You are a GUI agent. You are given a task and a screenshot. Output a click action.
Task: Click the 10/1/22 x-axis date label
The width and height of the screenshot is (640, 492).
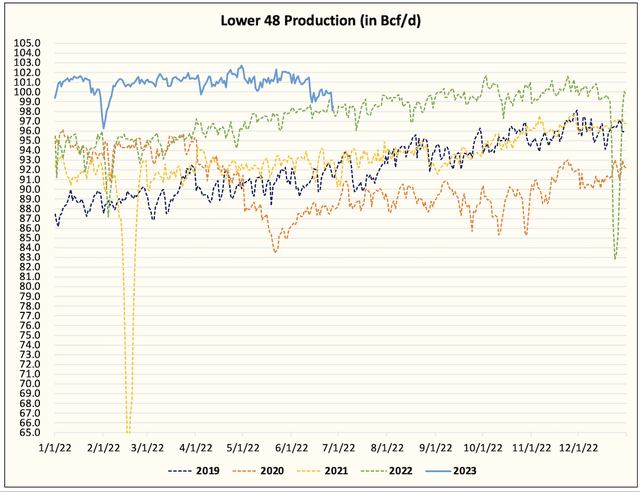point(483,448)
